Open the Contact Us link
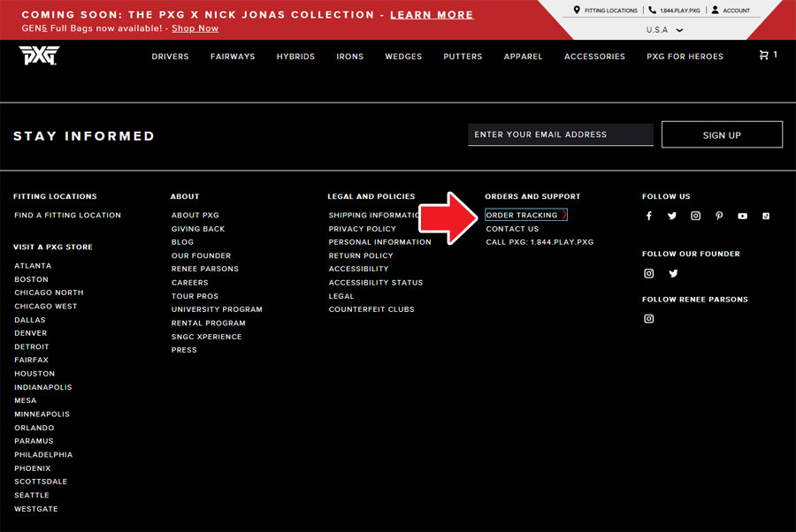The width and height of the screenshot is (796, 532). (x=512, y=229)
